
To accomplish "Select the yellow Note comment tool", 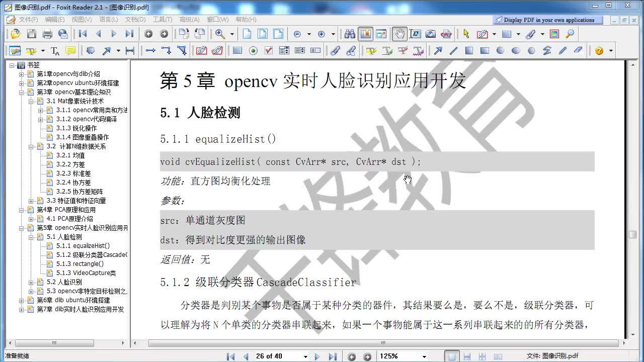I will (70, 51).
